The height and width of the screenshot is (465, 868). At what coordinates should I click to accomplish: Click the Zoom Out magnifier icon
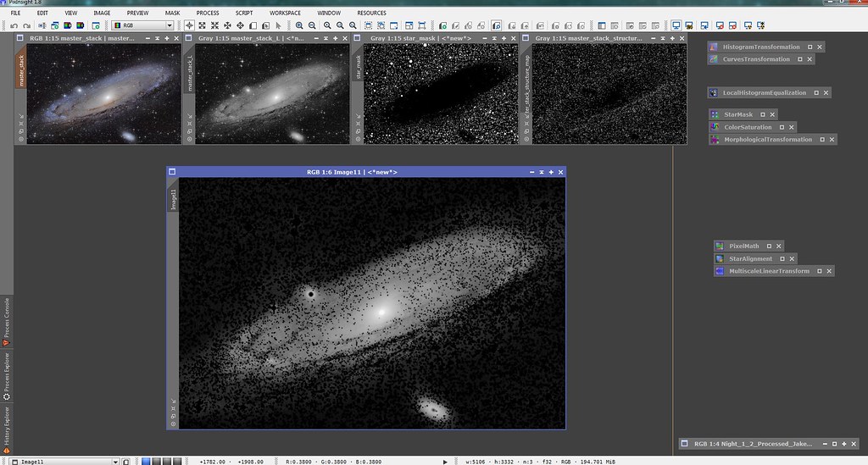(x=313, y=26)
